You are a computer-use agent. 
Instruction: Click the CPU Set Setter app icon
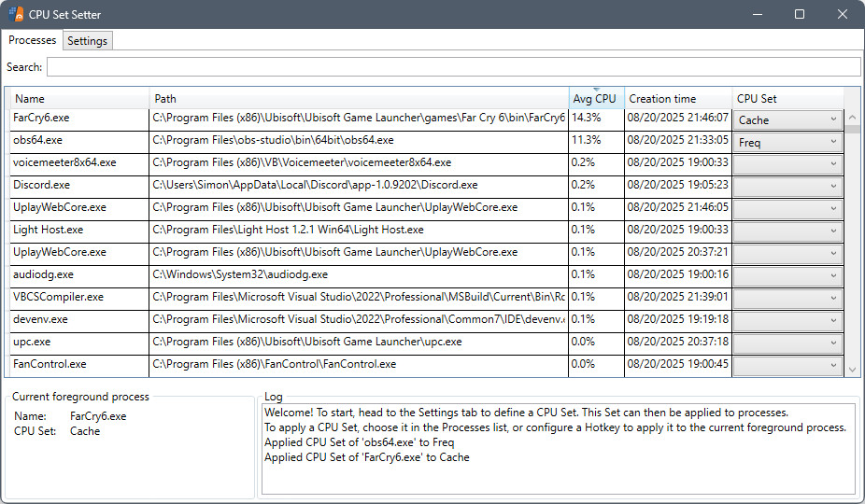click(16, 14)
